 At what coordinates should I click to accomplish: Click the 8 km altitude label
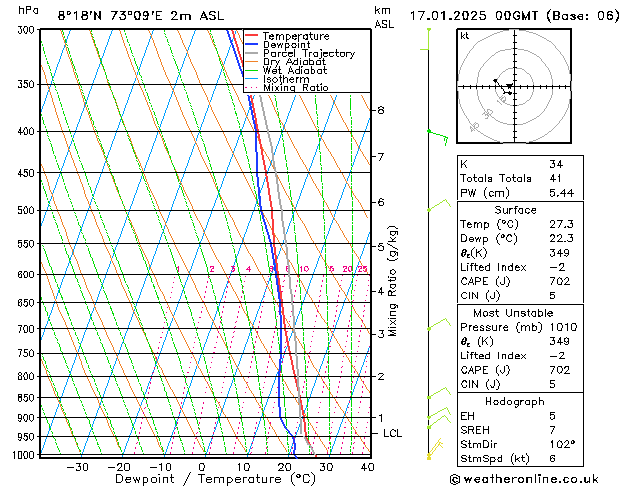381,110
